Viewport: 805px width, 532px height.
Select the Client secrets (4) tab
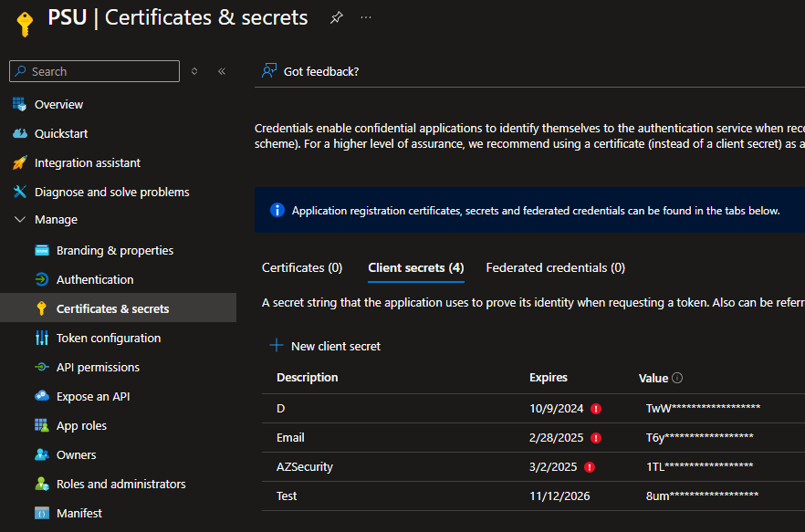[416, 268]
